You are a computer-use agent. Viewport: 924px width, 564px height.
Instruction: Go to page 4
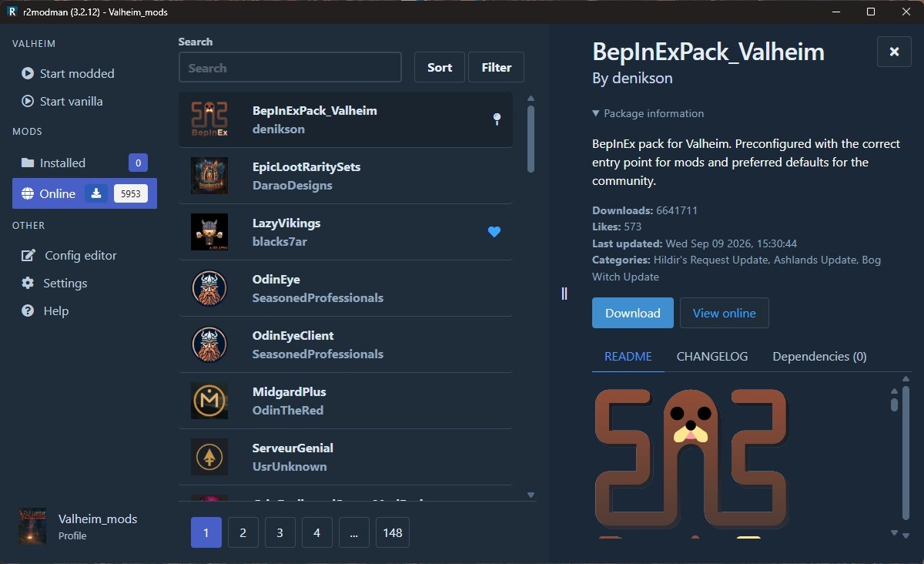tap(317, 532)
